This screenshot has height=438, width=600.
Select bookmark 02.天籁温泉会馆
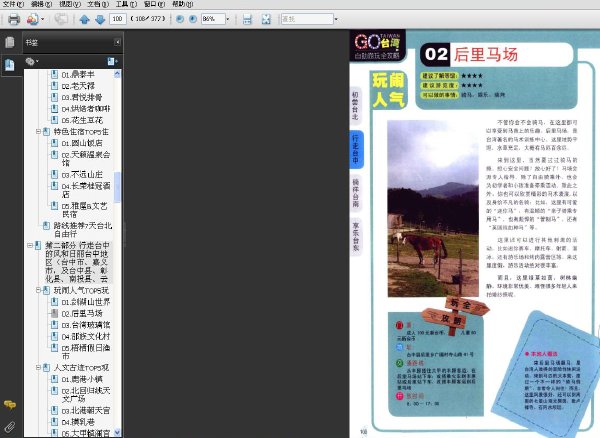tap(86, 158)
